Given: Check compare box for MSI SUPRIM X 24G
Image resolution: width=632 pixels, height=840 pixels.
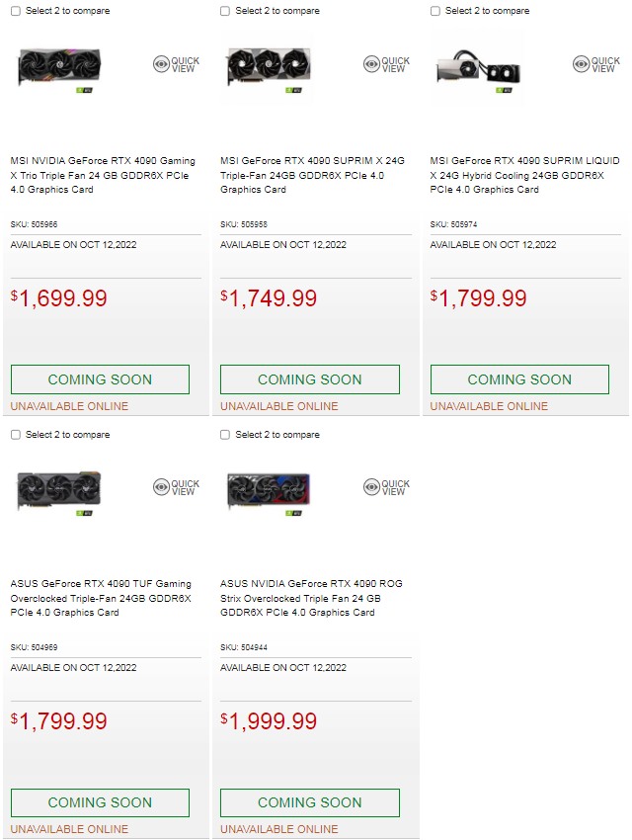Looking at the screenshot, I should (x=225, y=12).
